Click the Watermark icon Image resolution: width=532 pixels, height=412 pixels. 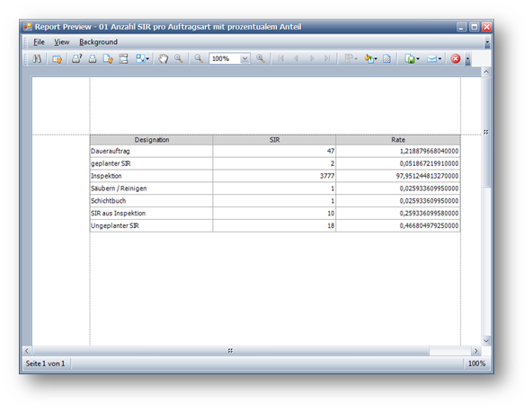tap(386, 59)
